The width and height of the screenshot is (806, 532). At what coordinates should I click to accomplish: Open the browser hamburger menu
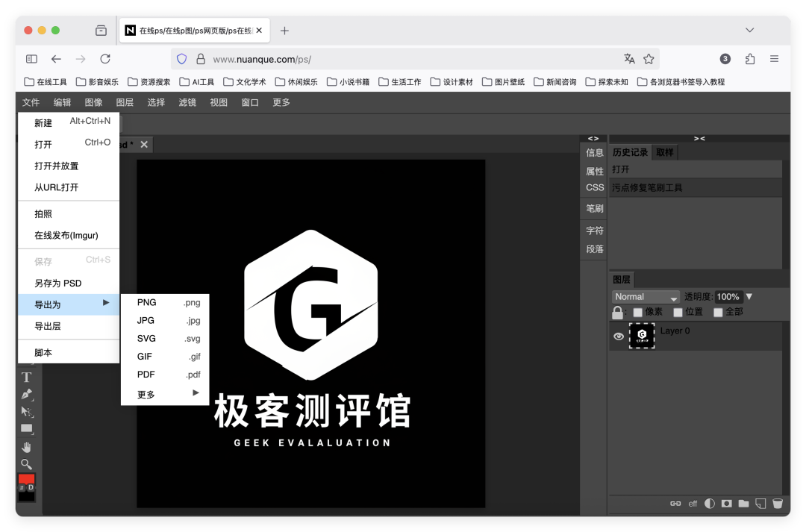pos(774,59)
